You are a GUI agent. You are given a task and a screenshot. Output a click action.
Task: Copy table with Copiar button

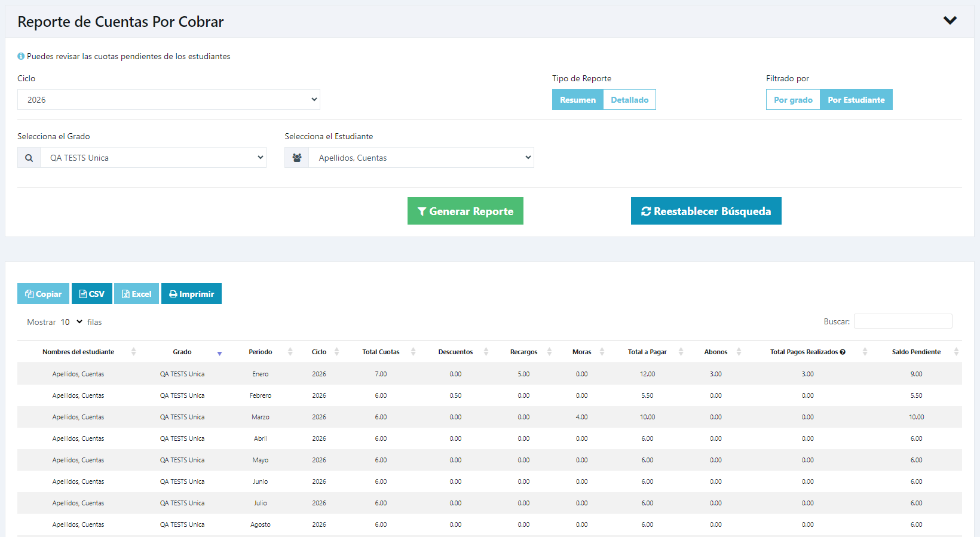click(43, 294)
